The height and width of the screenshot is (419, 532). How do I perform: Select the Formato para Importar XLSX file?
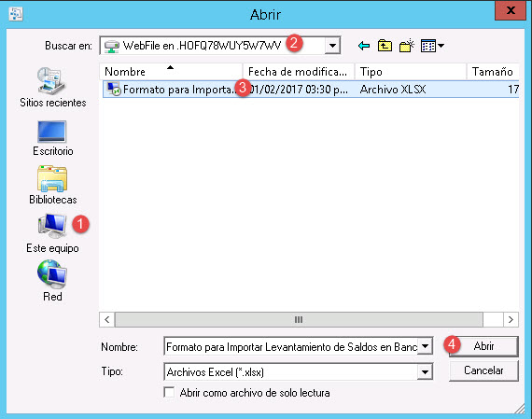coord(311,90)
